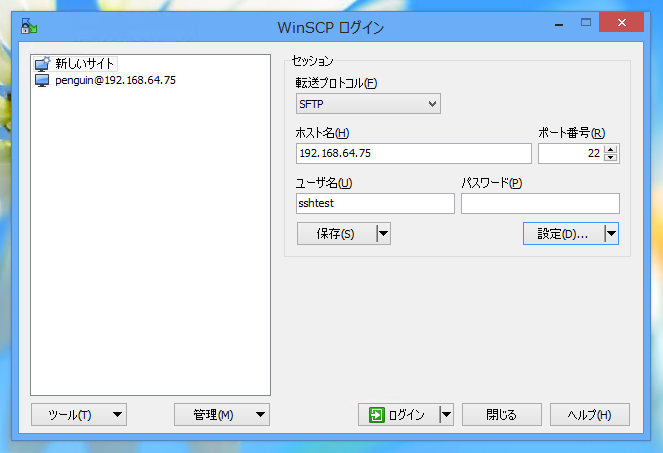Minimize the WinSCP login window
663x453 pixels.
pos(559,23)
